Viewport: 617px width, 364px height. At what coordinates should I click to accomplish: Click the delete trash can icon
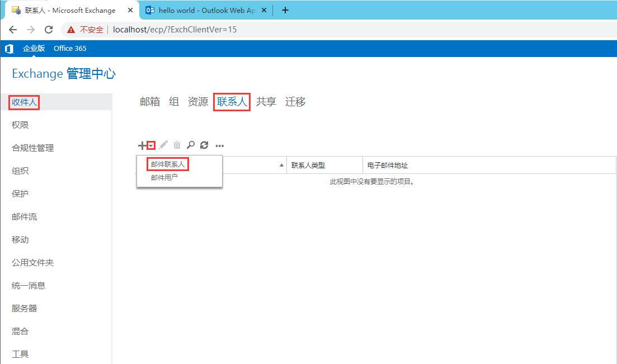tap(177, 145)
